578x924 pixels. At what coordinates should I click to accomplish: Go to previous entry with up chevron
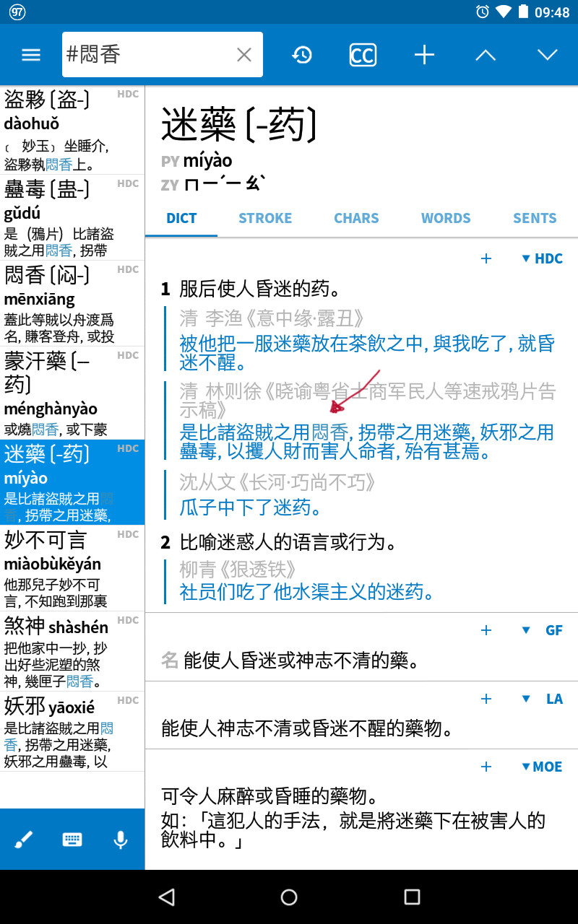pos(486,55)
